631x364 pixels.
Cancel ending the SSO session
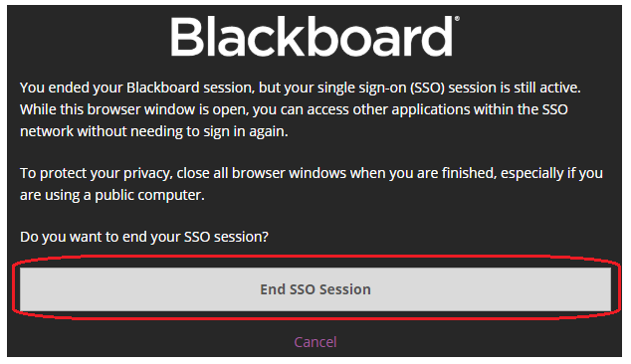point(315,342)
